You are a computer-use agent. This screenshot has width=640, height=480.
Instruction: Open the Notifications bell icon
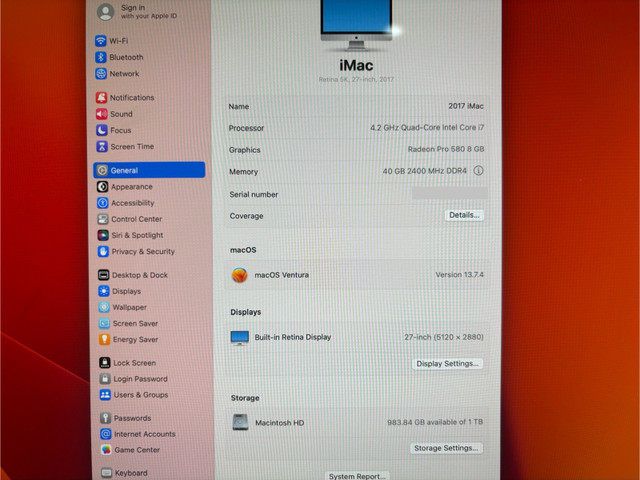click(101, 98)
